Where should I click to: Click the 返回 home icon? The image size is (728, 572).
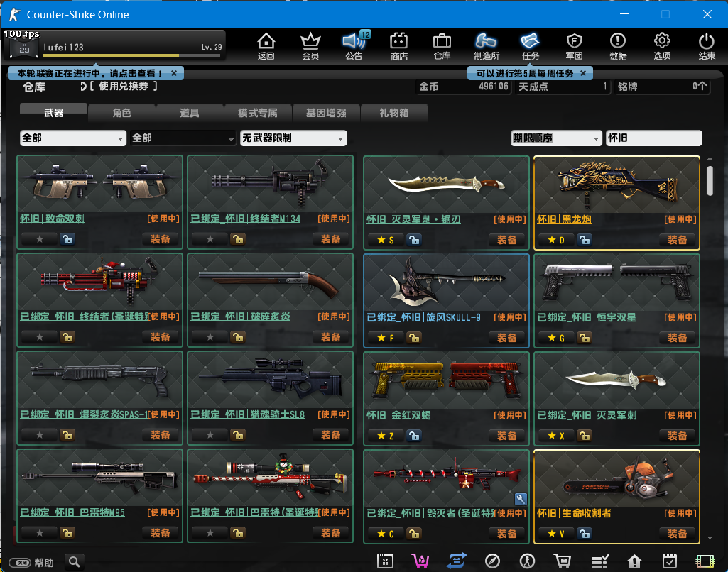click(x=266, y=46)
